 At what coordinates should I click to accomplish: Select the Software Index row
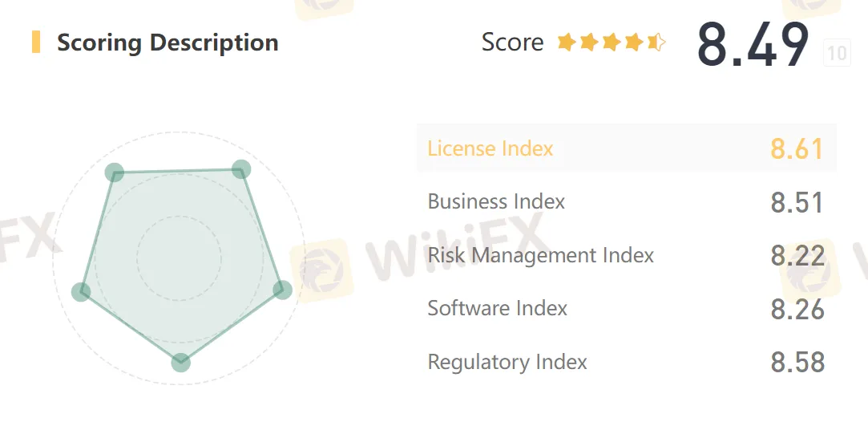[627, 308]
